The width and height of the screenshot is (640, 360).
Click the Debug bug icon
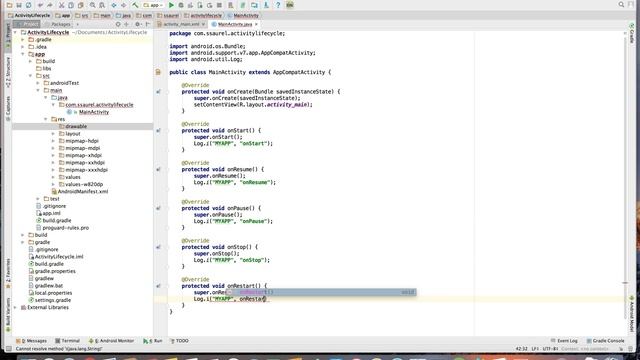pyautogui.click(x=181, y=5)
